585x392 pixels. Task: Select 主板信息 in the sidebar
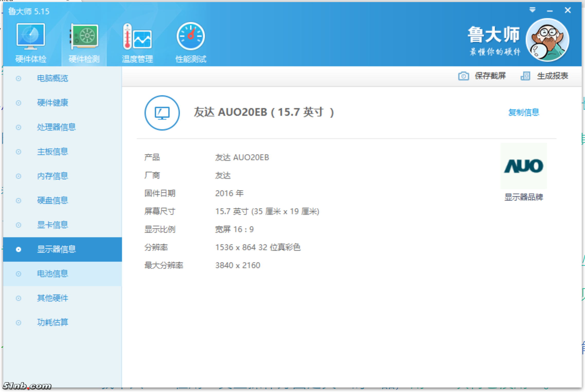[x=52, y=151]
